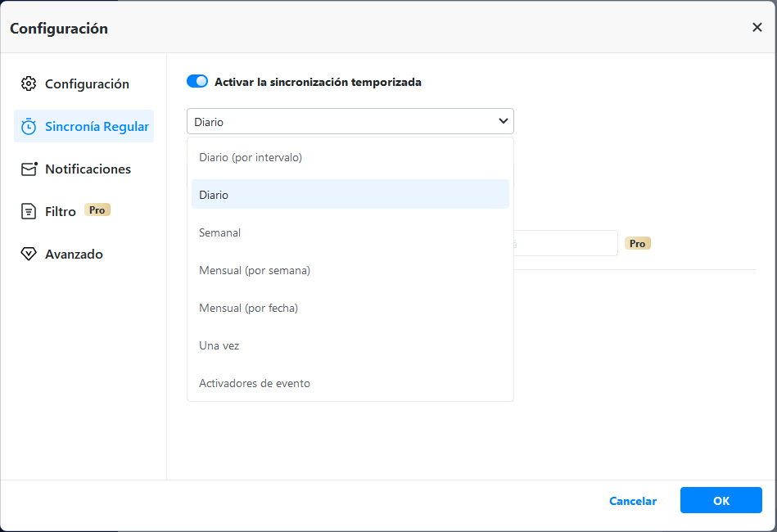Choose Diario (por intervalo) option
Screen dimensions: 777x532
[251, 157]
